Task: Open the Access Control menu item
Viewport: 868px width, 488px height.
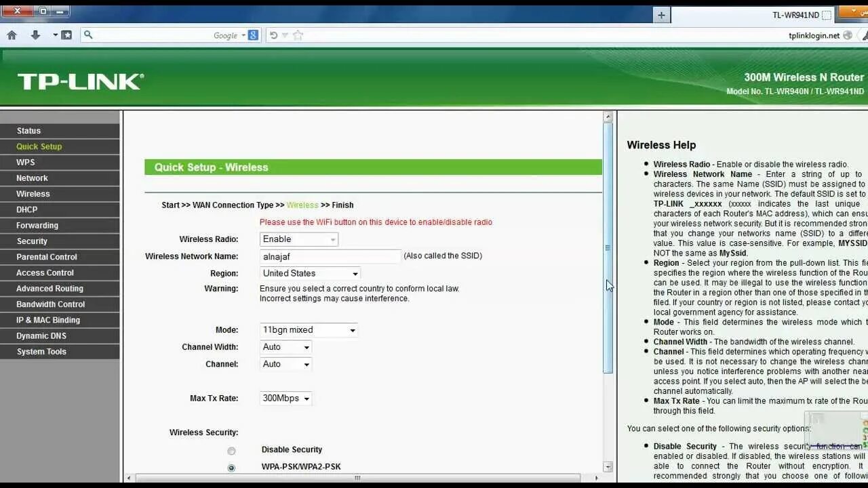Action: (x=60, y=272)
